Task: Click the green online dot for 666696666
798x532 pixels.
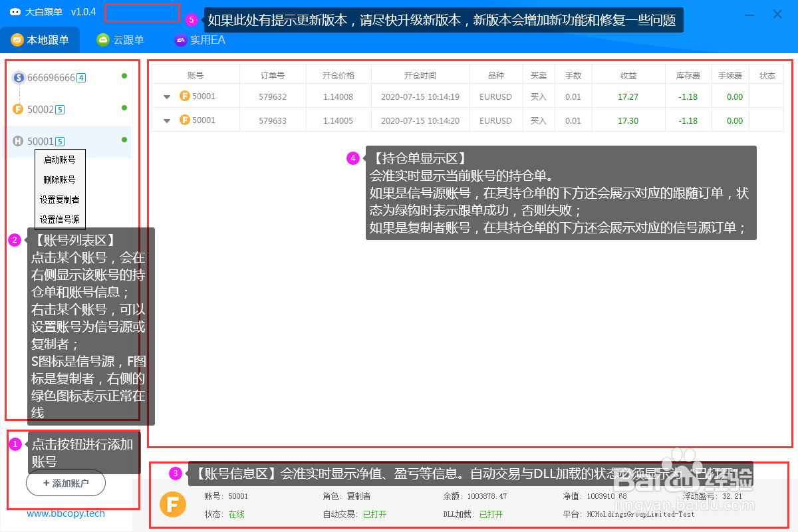Action: tap(124, 76)
